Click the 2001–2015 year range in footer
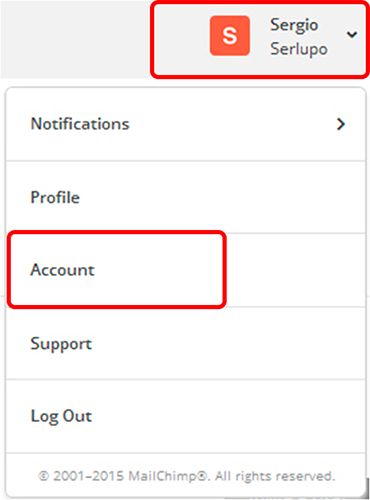The width and height of the screenshot is (370, 500). (x=89, y=476)
